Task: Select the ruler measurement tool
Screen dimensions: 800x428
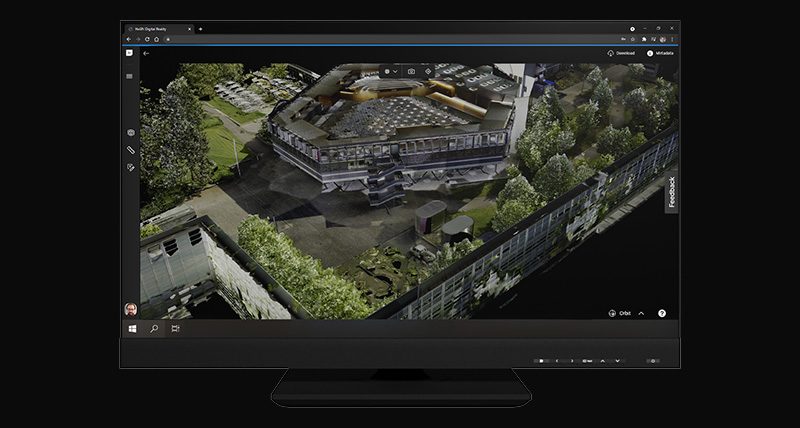Action: (130, 150)
